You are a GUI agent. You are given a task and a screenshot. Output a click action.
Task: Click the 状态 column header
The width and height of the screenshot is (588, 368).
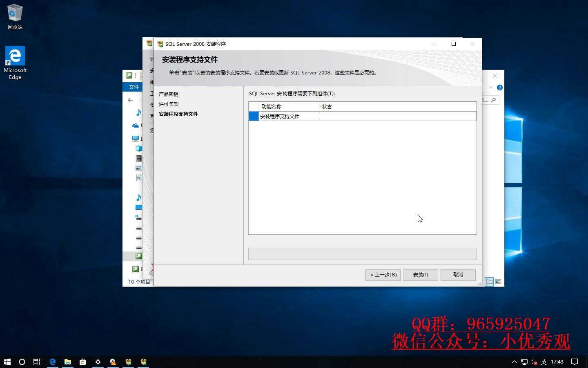tap(397, 106)
